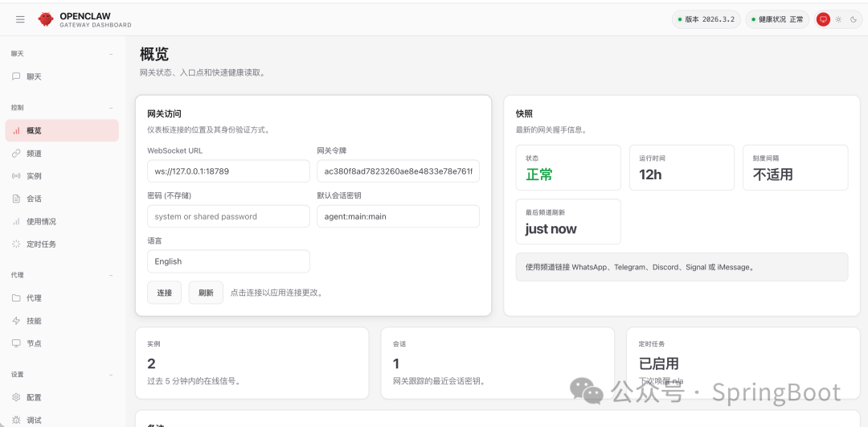Viewport: 868px width, 427px height.
Task: Click the gear icon beside 配置
Action: tap(17, 397)
